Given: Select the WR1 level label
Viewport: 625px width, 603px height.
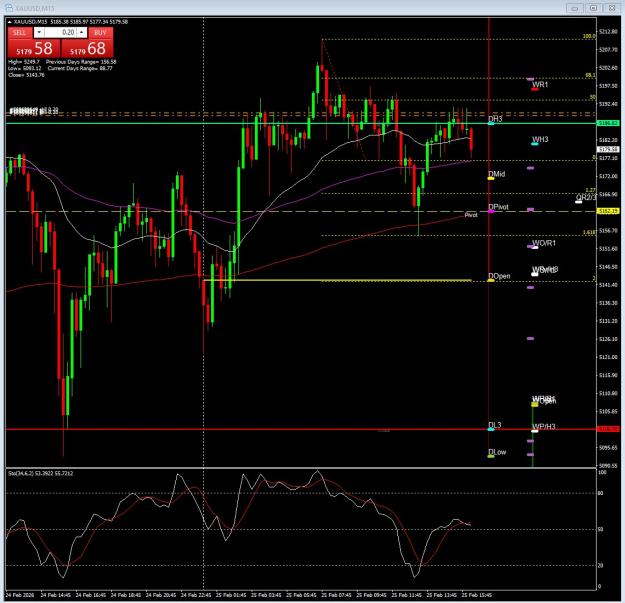Looking at the screenshot, I should [x=540, y=84].
